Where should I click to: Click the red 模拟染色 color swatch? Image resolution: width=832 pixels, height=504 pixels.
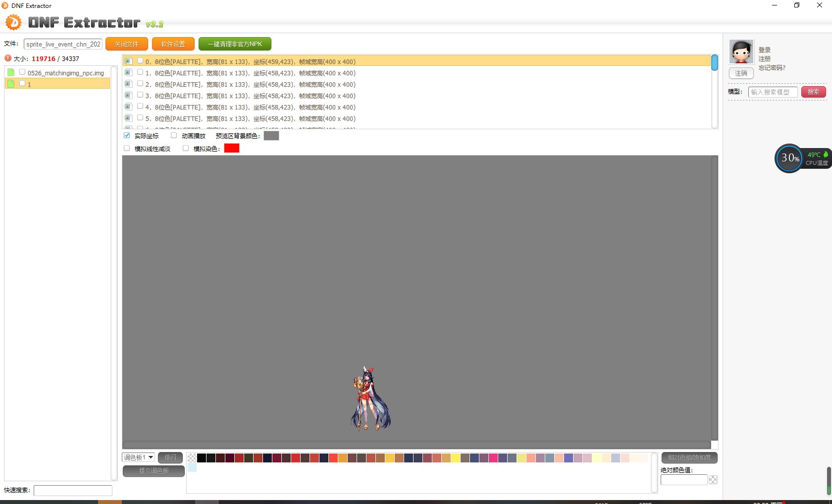[232, 148]
